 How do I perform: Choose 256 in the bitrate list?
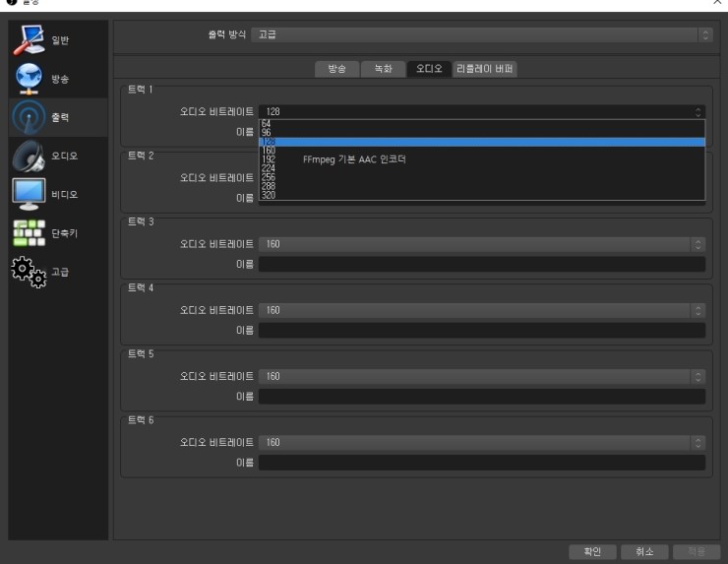(x=482, y=177)
